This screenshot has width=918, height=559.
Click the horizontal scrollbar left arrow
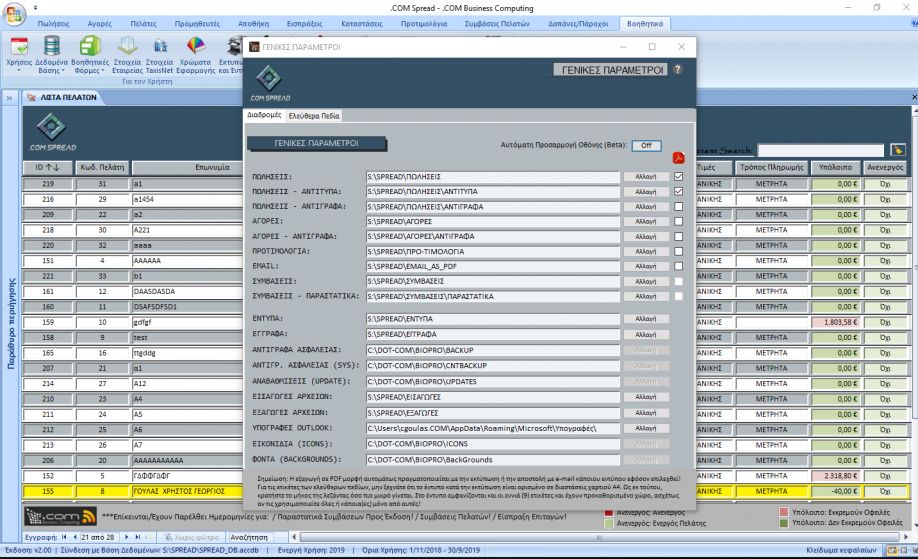(294, 537)
